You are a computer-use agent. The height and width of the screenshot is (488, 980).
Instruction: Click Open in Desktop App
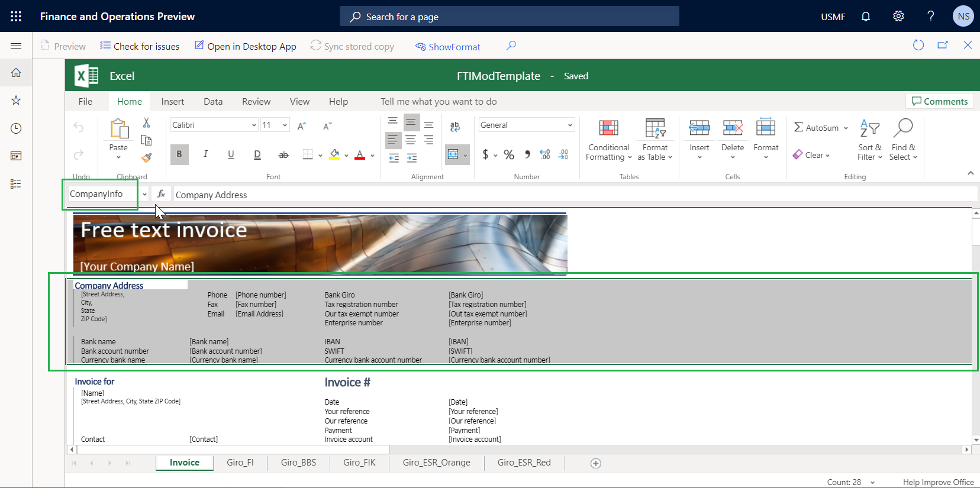click(246, 46)
